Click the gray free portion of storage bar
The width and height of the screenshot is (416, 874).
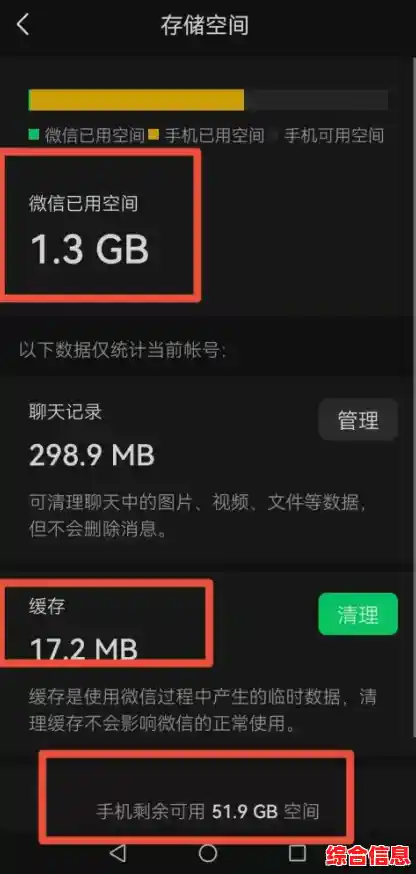coord(316,100)
